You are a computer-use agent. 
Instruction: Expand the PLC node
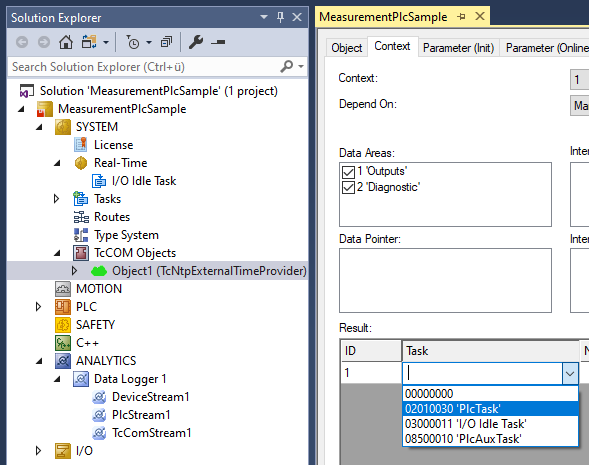pos(39,307)
